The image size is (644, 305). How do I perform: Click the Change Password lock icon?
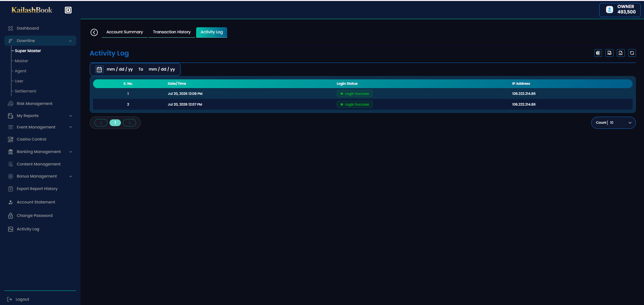(10, 216)
